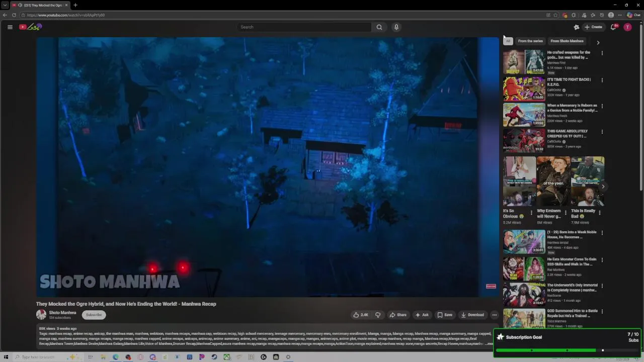
Task: Go back in the browser
Action: [x=5, y=15]
